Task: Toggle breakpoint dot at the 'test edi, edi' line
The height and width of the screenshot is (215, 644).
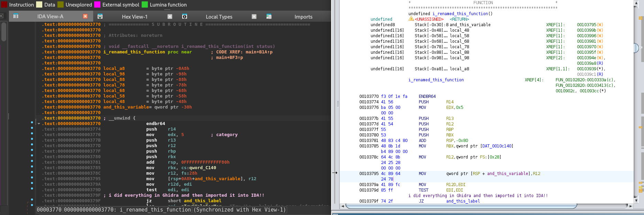Action: tap(32, 188)
